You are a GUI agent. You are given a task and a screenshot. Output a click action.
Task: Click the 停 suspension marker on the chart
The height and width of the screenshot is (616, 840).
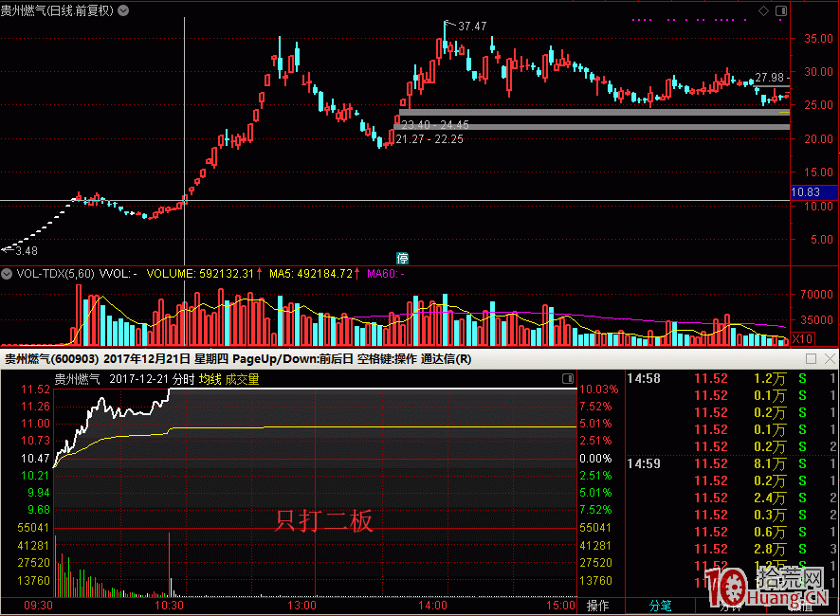(402, 258)
